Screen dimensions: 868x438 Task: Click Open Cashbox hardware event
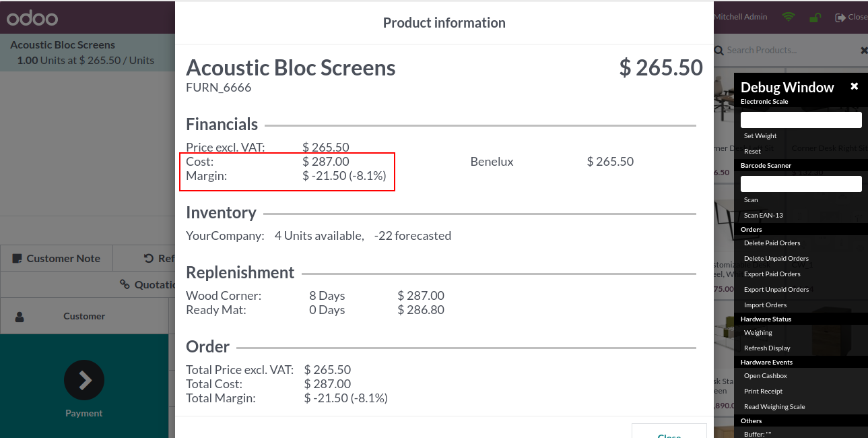click(766, 375)
